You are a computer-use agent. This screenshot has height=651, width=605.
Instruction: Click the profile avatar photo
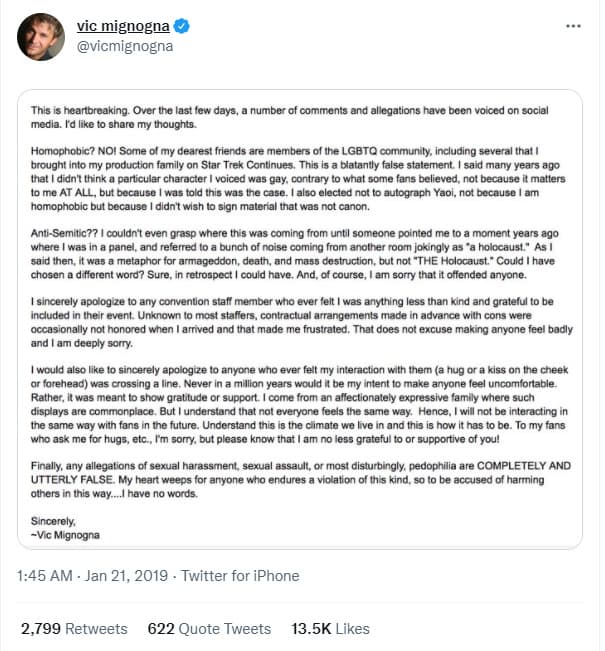41,37
